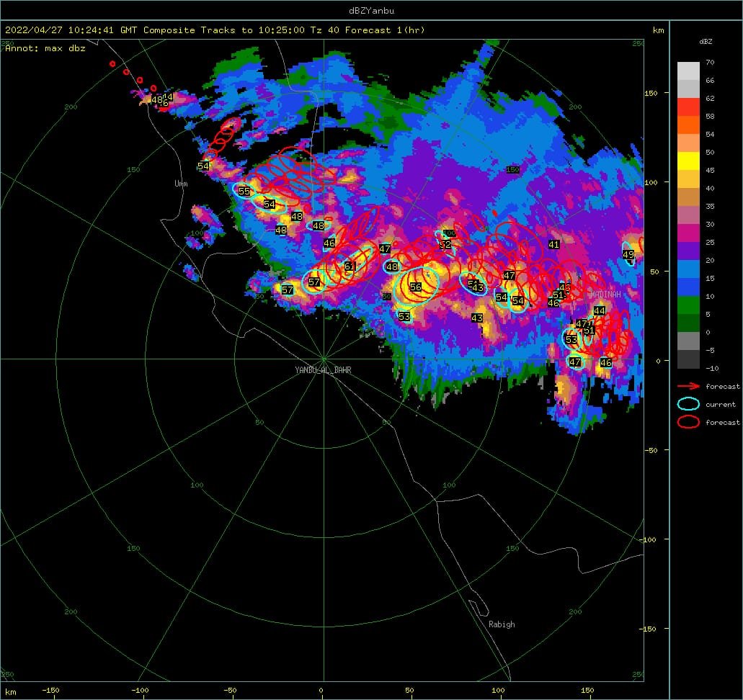Select the yellow swatch between 50 and 45 dBZ

[x=688, y=161]
